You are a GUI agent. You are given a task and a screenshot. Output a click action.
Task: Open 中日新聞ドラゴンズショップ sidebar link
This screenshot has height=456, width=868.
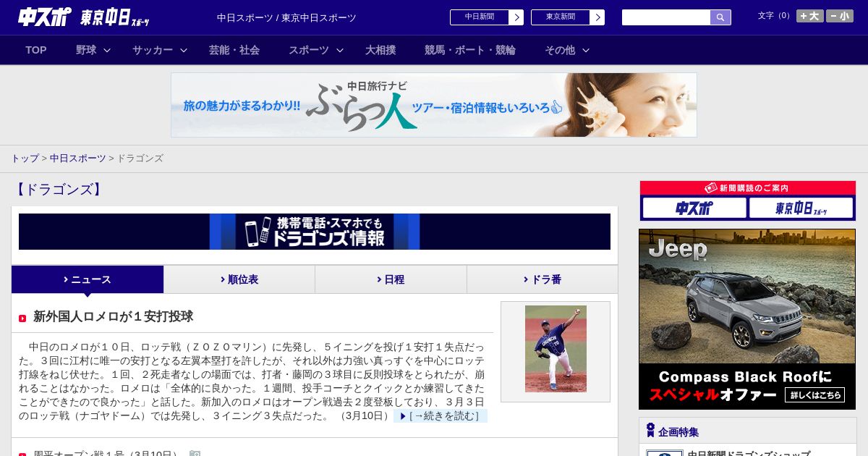[x=749, y=455]
